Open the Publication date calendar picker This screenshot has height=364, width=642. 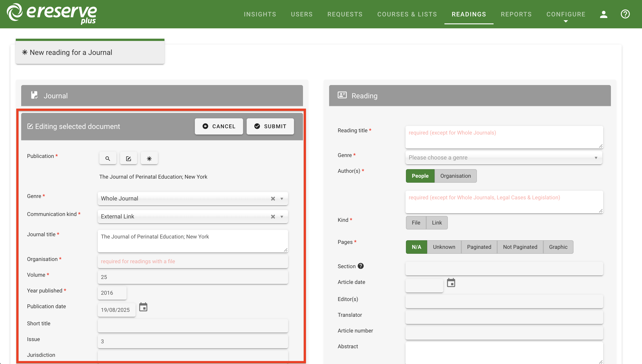(143, 307)
